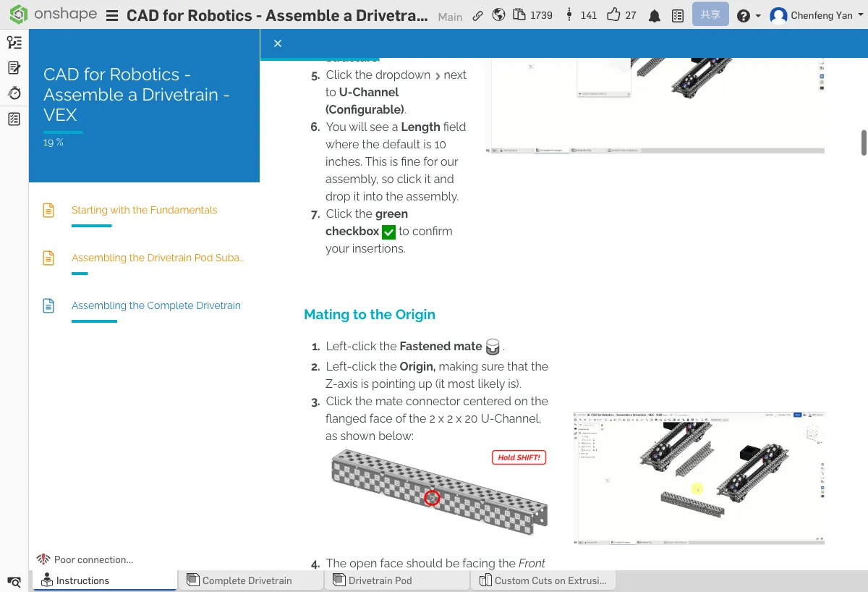Viewport: 868px width, 592px height.
Task: Switch to the Drivetrain Pod tab
Action: (x=380, y=580)
